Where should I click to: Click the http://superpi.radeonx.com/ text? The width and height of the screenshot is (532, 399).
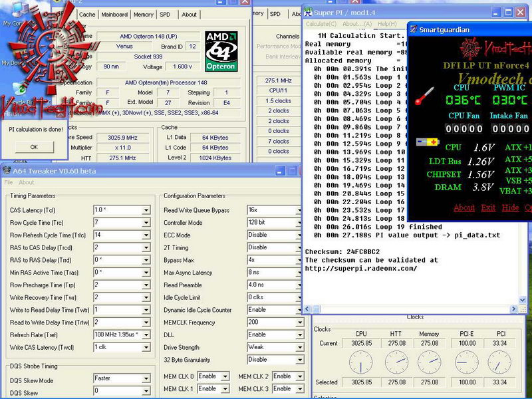[361, 269]
